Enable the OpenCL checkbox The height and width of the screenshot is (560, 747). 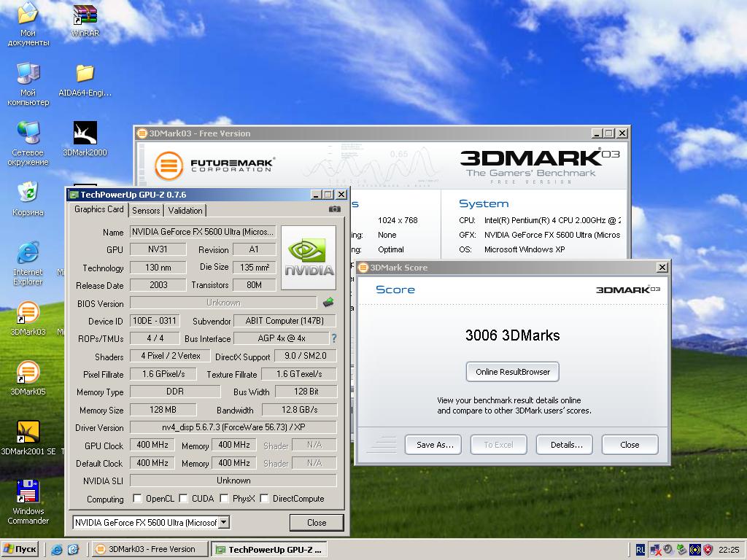click(137, 498)
